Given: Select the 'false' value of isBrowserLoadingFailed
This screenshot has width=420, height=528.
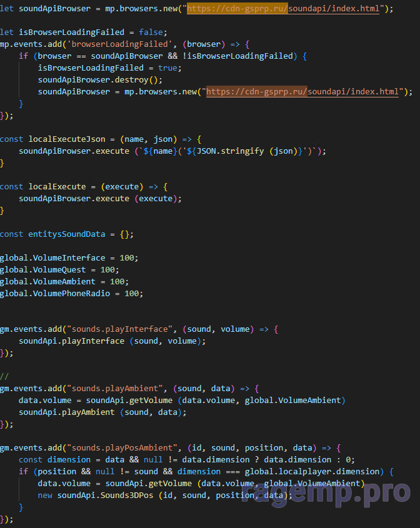Looking at the screenshot, I should tap(151, 32).
